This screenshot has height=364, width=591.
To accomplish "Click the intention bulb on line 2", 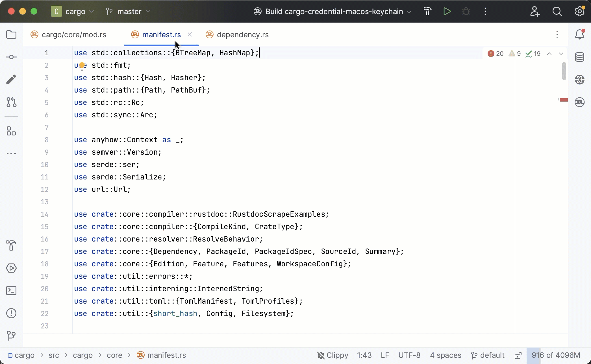I will point(82,65).
